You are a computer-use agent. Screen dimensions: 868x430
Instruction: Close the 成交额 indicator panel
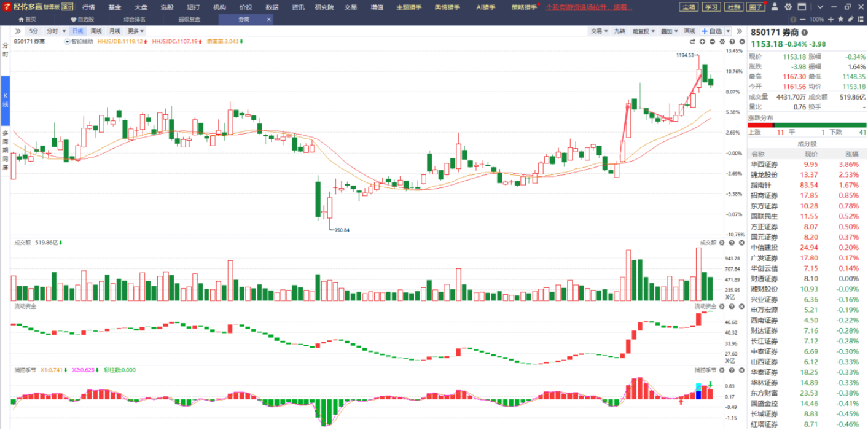(741, 243)
